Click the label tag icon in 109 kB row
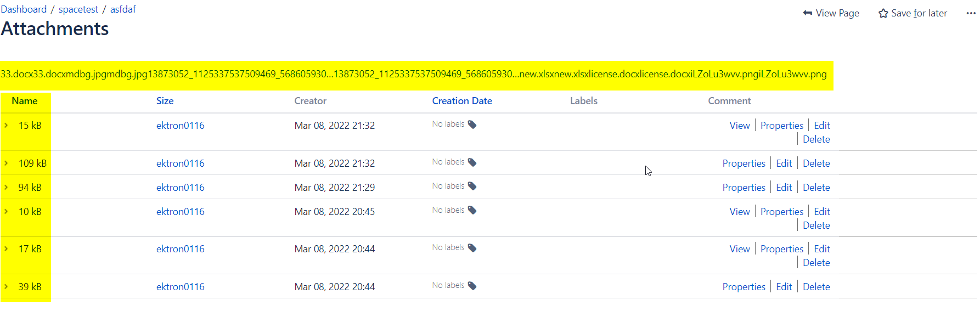The width and height of the screenshot is (980, 311). pos(472,162)
